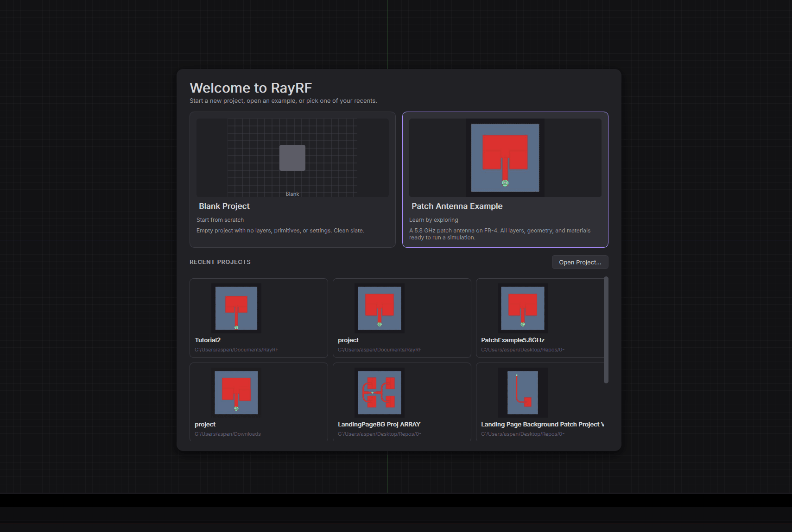Screen dimensions: 792x532
Task: Click the C:/Users/aspen/Downloads path text
Action: click(228, 434)
